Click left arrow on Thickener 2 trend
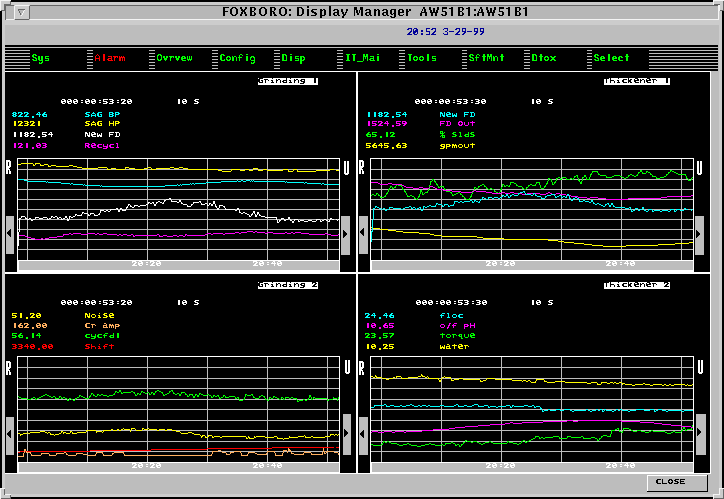724x499 pixels. pos(363,434)
